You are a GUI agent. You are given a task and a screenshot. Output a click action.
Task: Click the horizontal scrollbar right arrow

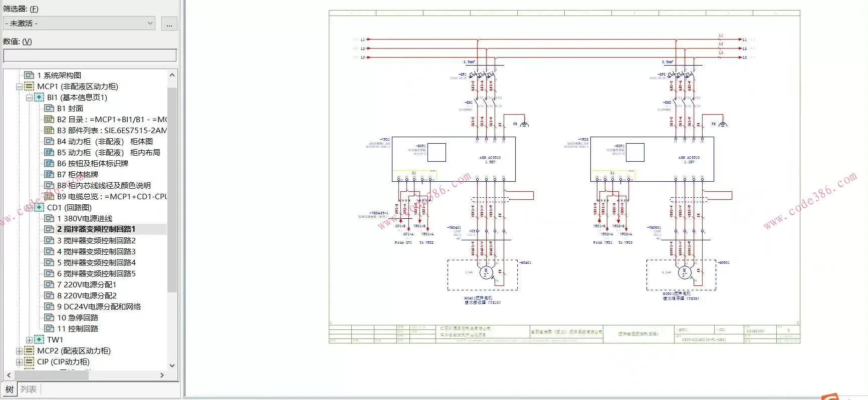tap(162, 375)
